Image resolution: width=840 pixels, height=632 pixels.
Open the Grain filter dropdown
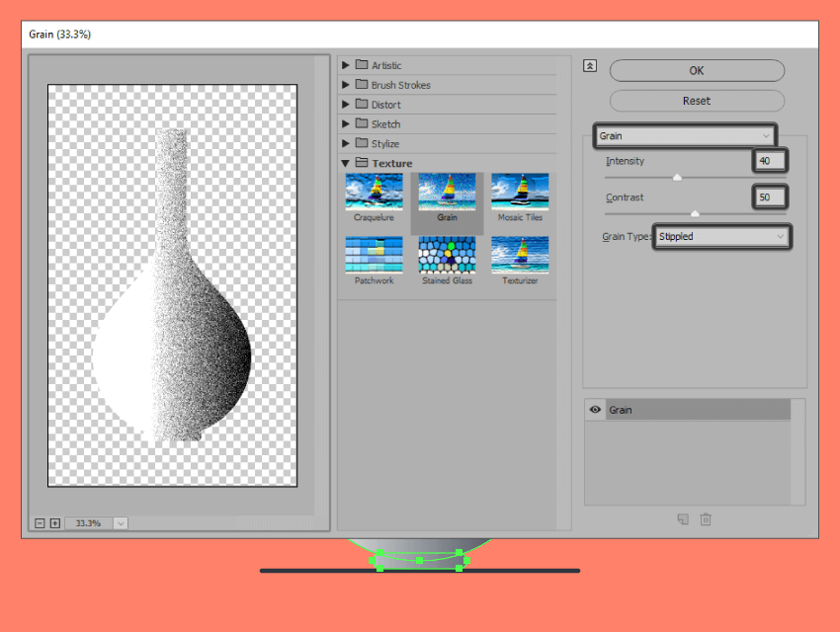coord(685,136)
